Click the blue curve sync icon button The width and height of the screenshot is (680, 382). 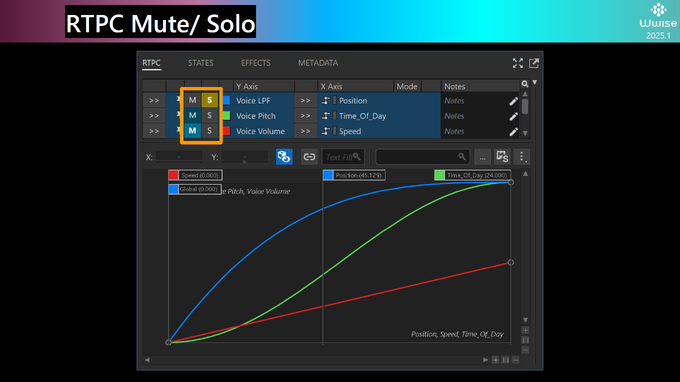284,157
